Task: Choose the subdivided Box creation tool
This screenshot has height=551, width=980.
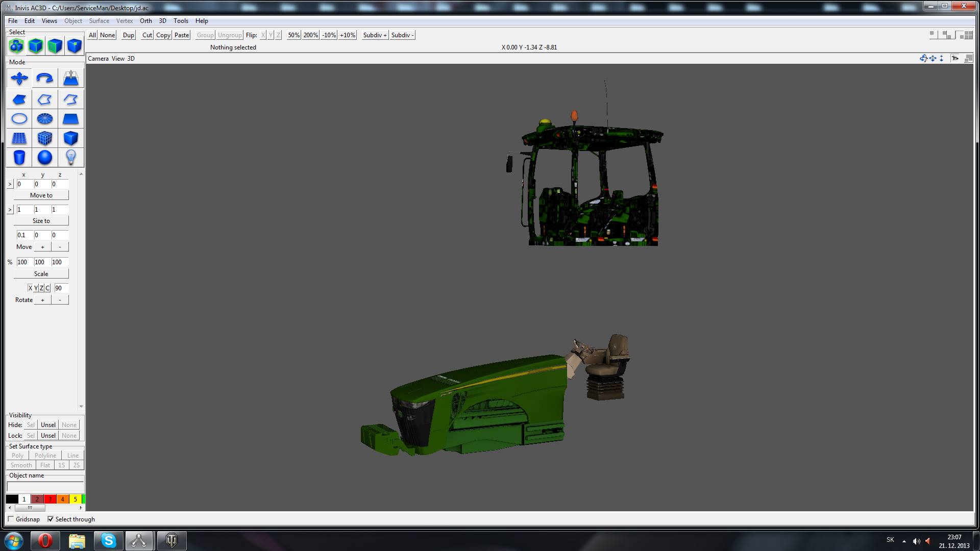Action: (x=45, y=138)
